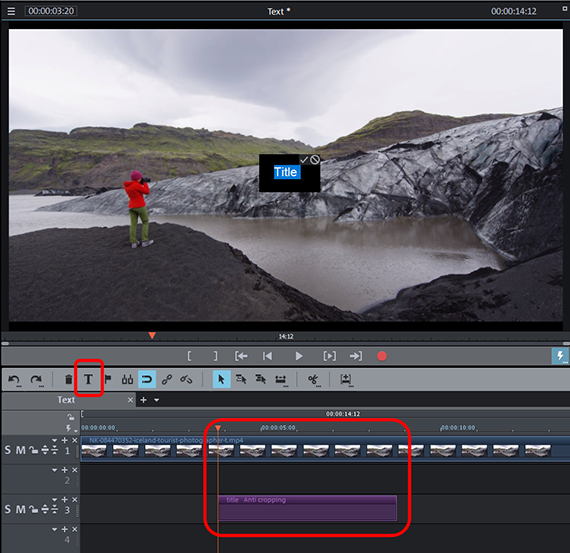Select the Iceland tourist video clip
This screenshot has width=570, height=553.
point(325,449)
